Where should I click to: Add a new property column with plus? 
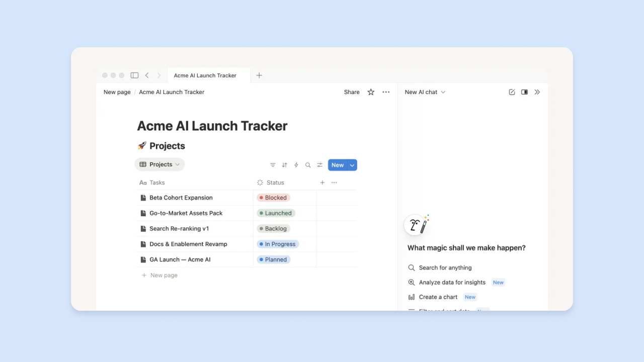click(323, 183)
